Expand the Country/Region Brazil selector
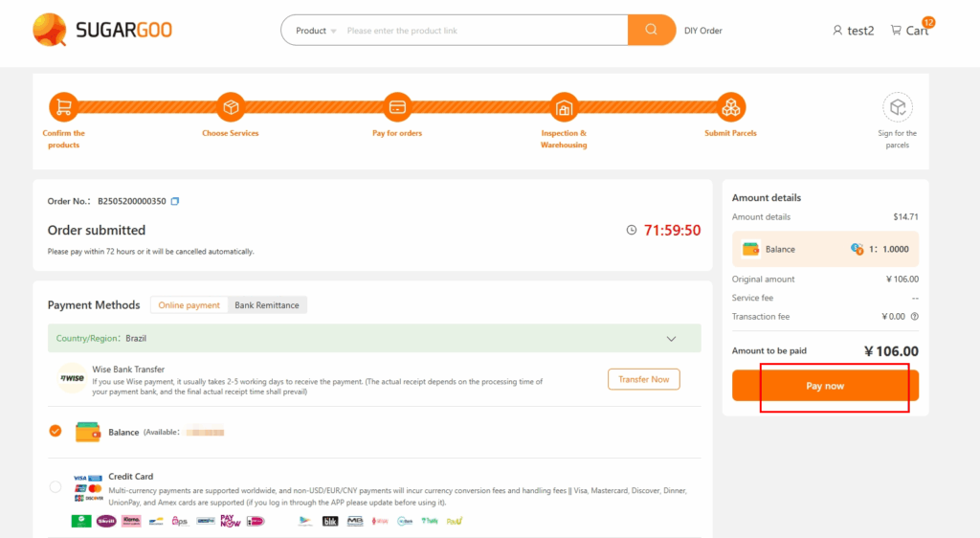Image resolution: width=980 pixels, height=538 pixels. (374, 338)
